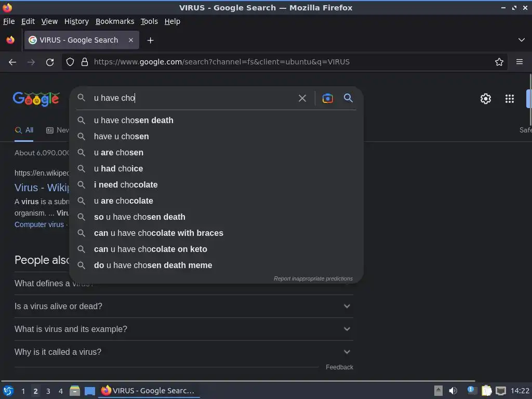Open the File menu
This screenshot has width=532, height=399.
(x=9, y=21)
